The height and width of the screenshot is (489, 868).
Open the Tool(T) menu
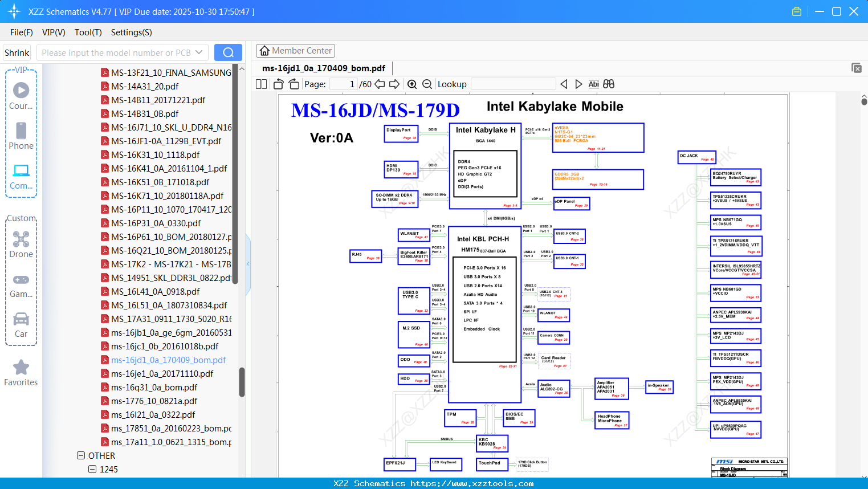tap(88, 32)
